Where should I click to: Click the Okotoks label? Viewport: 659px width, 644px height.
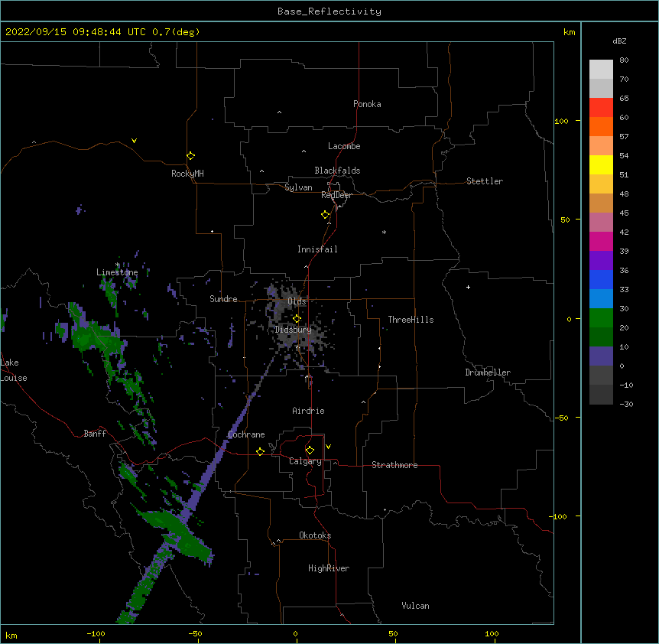click(315, 535)
